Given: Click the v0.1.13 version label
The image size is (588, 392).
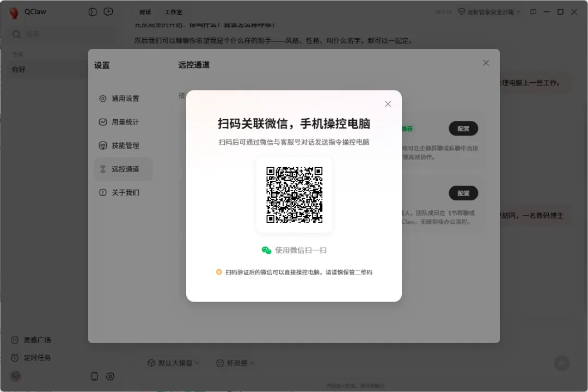Looking at the screenshot, I should 443,12.
